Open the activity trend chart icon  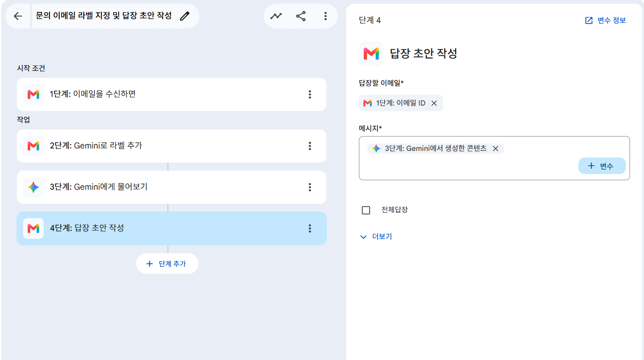tap(276, 16)
